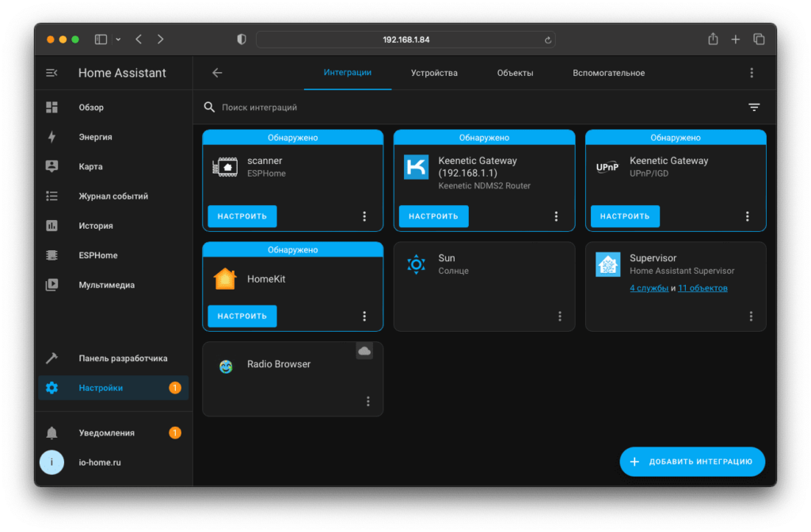Open the История chart icon
The width and height of the screenshot is (811, 532).
point(51,226)
